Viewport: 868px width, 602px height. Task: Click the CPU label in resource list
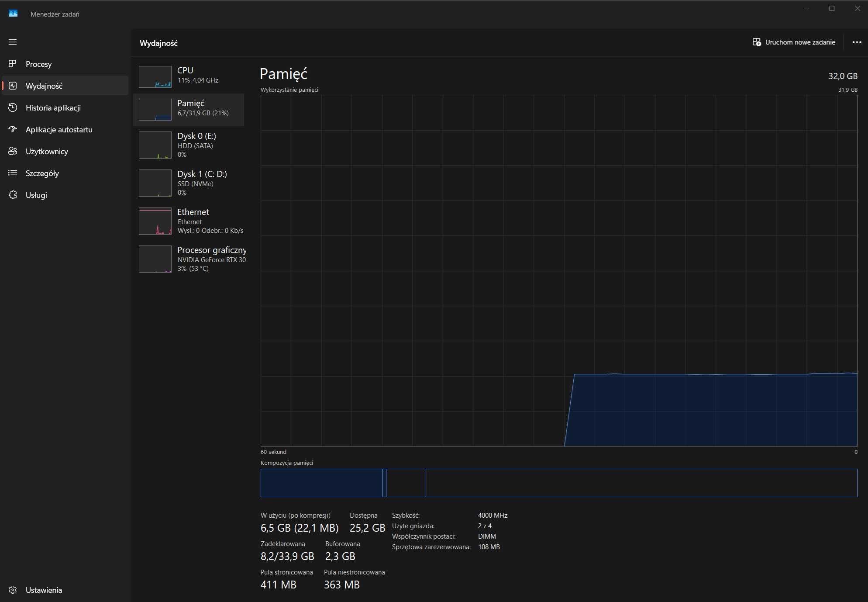[185, 70]
